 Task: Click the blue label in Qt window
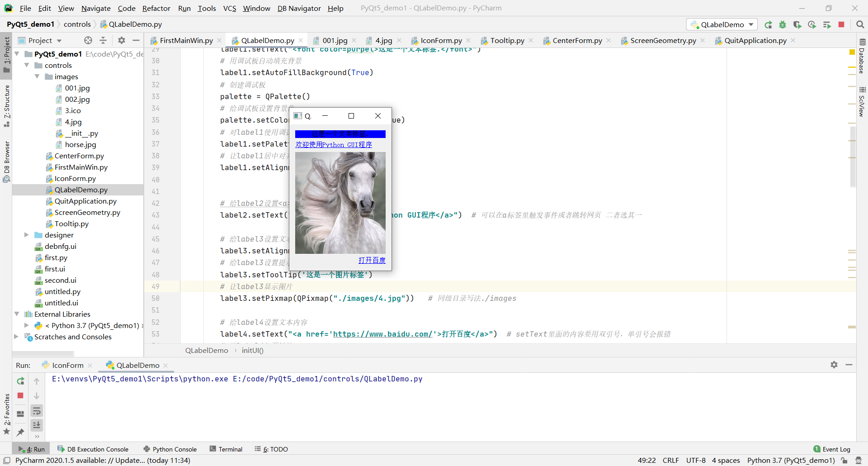tap(340, 134)
